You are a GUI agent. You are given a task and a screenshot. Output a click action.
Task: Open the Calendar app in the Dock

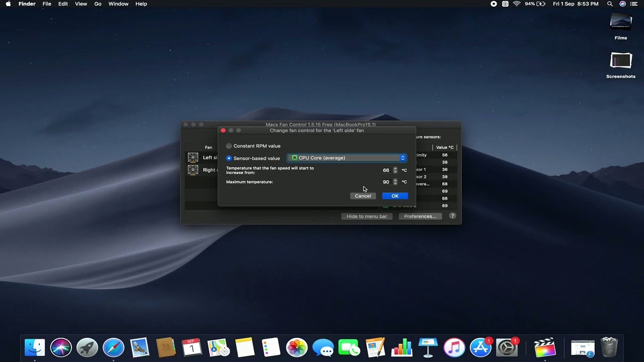click(192, 347)
